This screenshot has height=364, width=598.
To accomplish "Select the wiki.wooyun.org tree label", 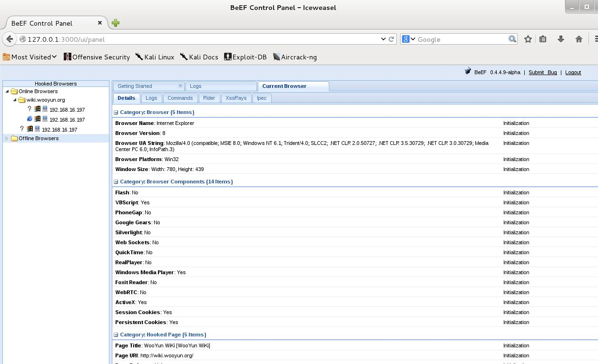I will (x=46, y=100).
